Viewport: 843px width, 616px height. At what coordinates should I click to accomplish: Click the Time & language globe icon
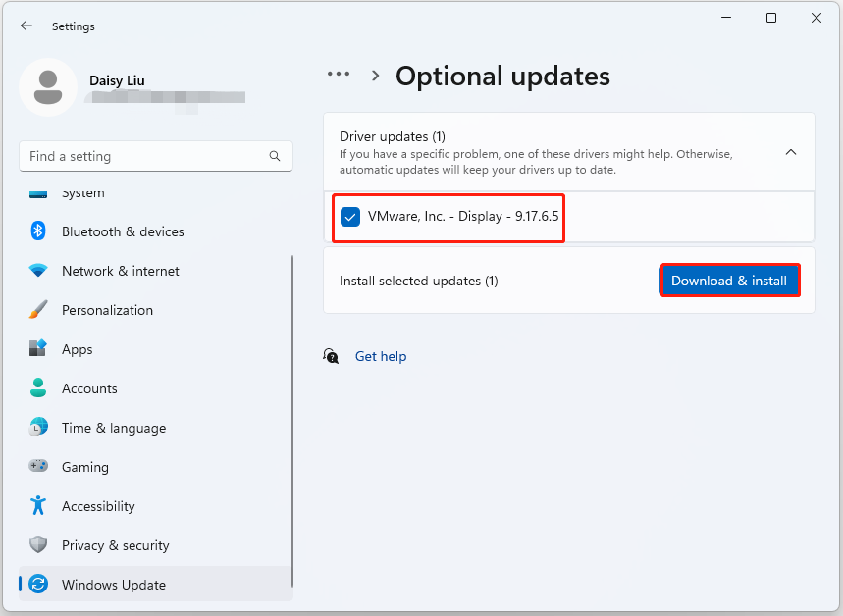(37, 427)
